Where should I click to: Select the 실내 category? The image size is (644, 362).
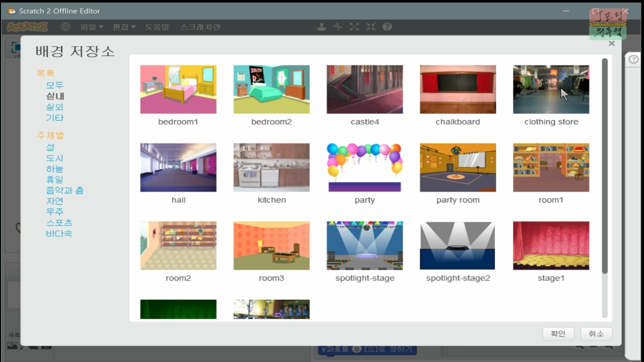coord(55,96)
